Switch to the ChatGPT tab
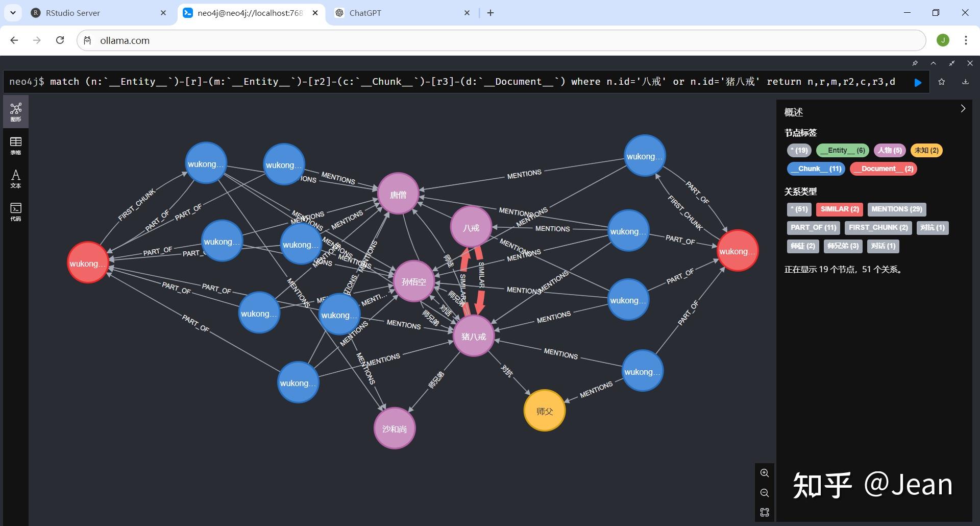 tap(402, 13)
